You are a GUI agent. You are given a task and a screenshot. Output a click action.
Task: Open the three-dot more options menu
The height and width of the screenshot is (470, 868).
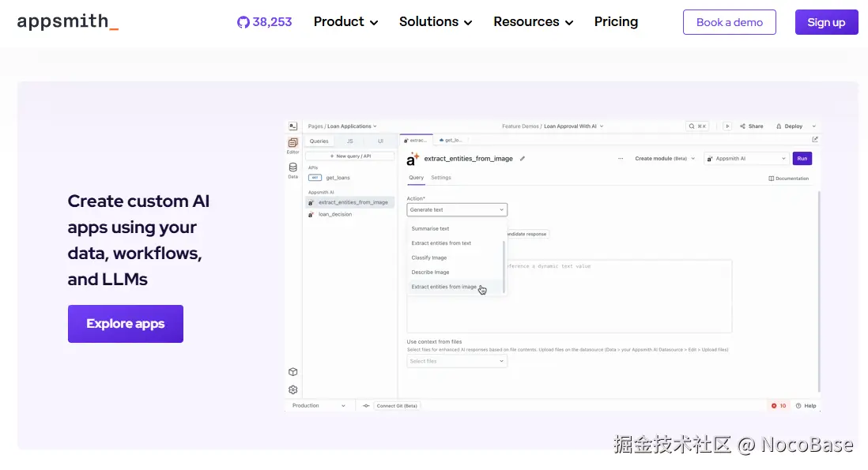[621, 159]
